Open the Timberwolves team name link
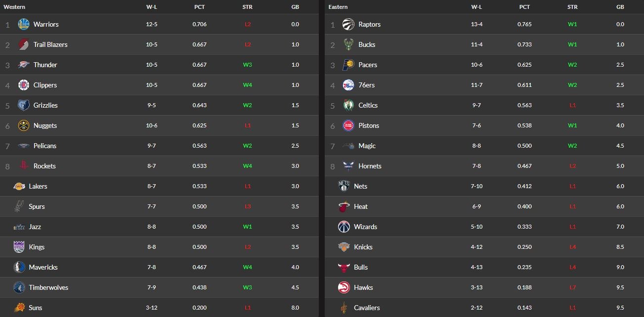This screenshot has height=317, width=644. (48, 287)
